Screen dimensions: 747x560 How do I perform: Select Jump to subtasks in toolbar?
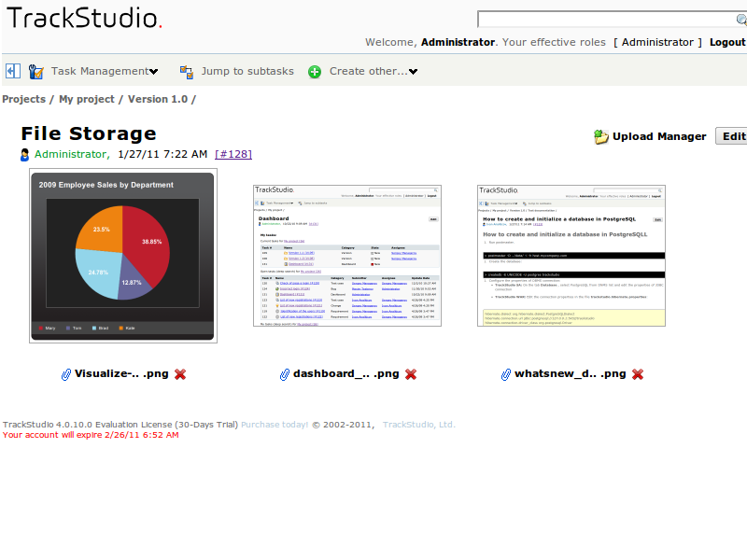pos(247,72)
